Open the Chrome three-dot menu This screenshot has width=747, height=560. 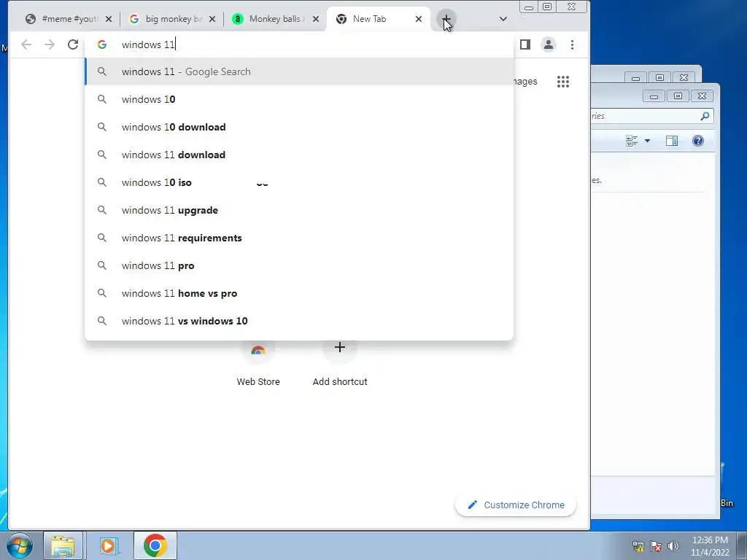point(572,44)
